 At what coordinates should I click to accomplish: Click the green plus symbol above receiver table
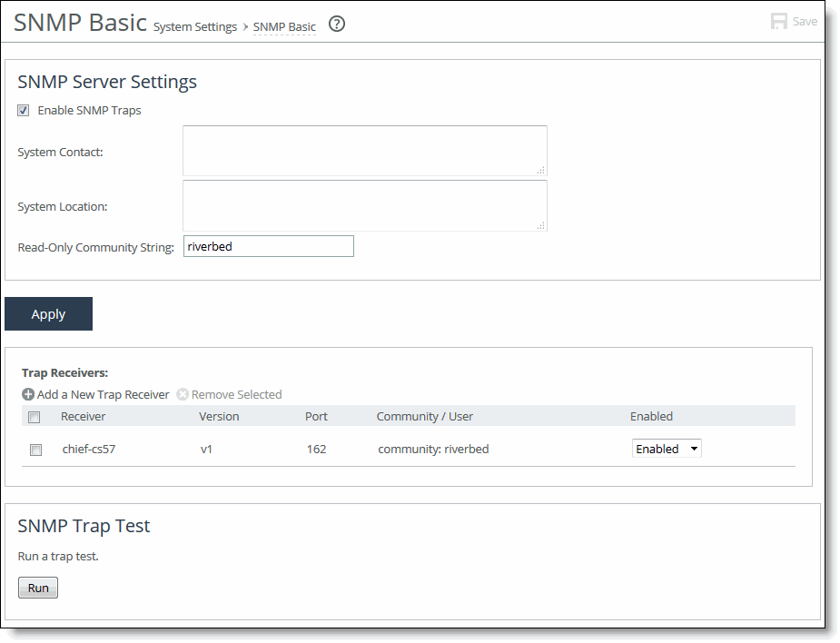(28, 394)
